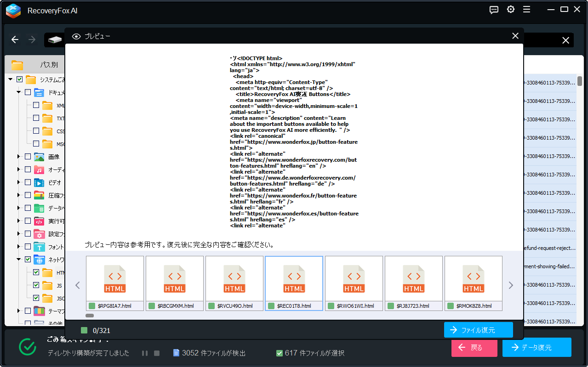
Task: Select the audio music-note folder icon
Action: 39,169
